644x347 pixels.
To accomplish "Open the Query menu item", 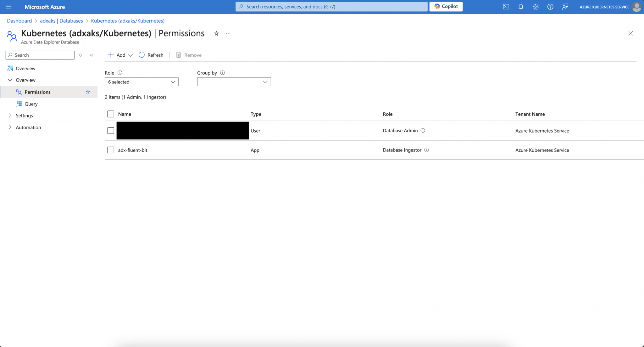I will pos(31,104).
